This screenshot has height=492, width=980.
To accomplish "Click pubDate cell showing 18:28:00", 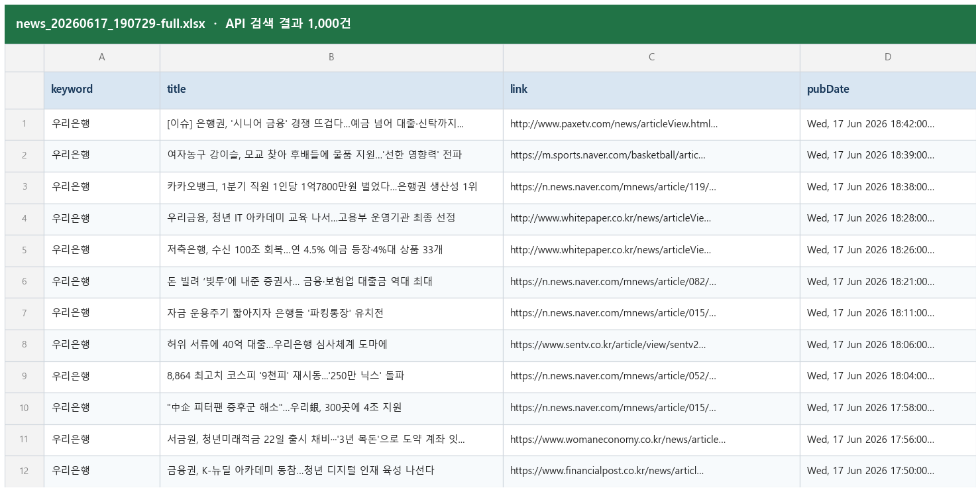I will (x=888, y=219).
